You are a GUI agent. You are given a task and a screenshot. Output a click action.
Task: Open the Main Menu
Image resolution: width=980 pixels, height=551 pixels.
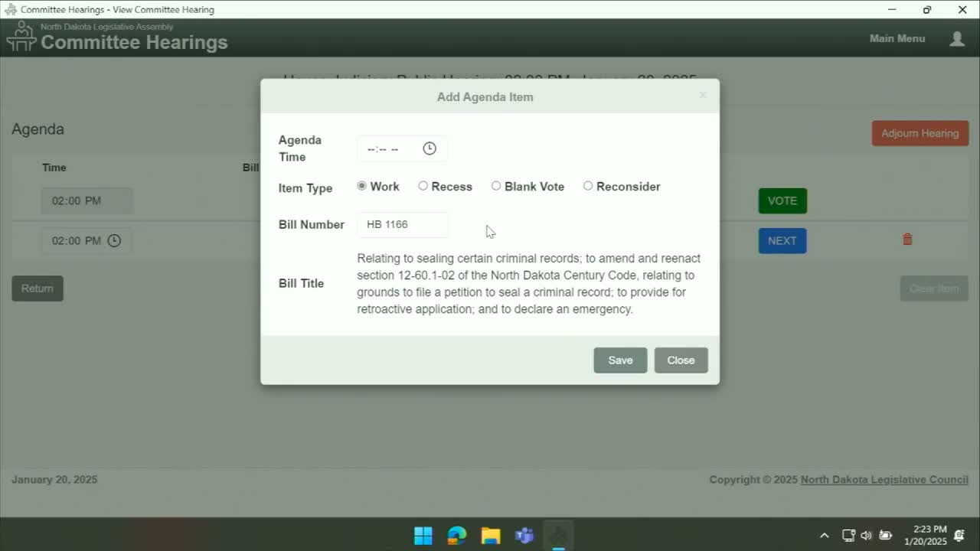pos(897,38)
